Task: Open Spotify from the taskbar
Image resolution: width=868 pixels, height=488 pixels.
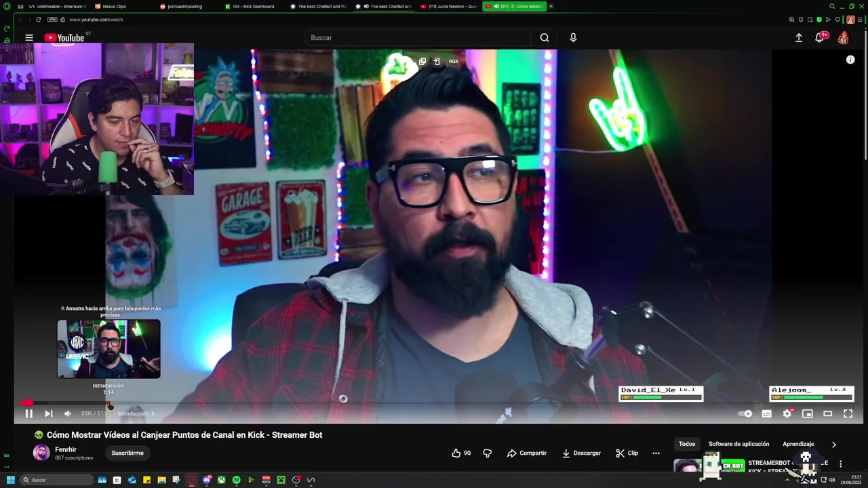Action: (x=237, y=480)
